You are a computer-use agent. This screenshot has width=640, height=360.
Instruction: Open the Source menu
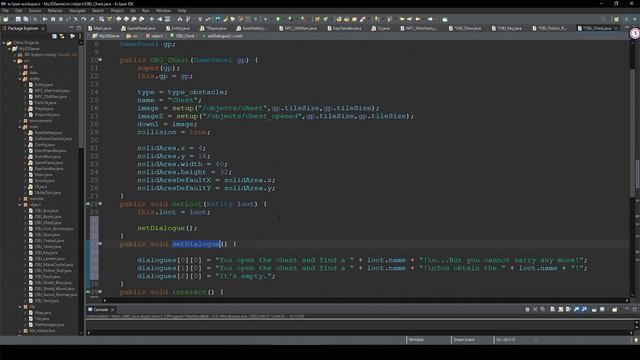tap(35, 11)
